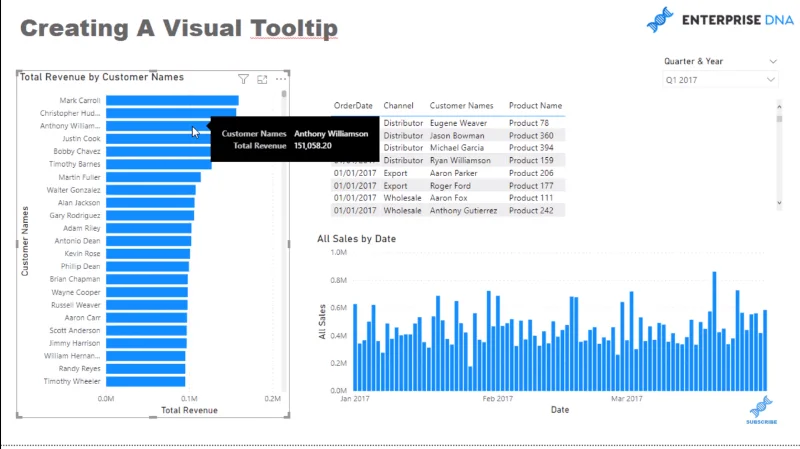Click the Product 177 cell
Image resolution: width=800 pixels, height=449 pixels.
[x=531, y=186]
